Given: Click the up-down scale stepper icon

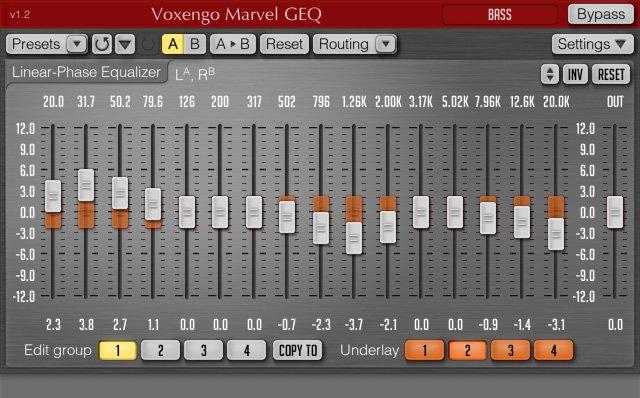Looking at the screenshot, I should pyautogui.click(x=550, y=74).
